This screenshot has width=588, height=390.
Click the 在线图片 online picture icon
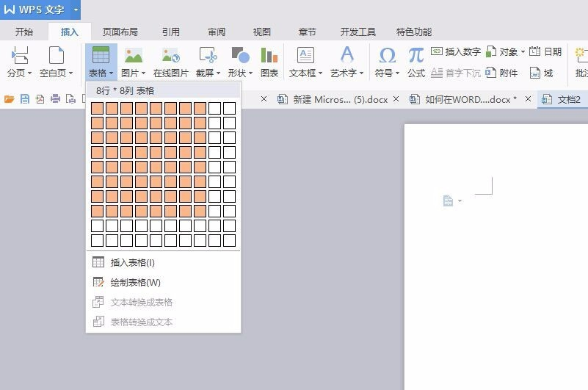tap(170, 55)
